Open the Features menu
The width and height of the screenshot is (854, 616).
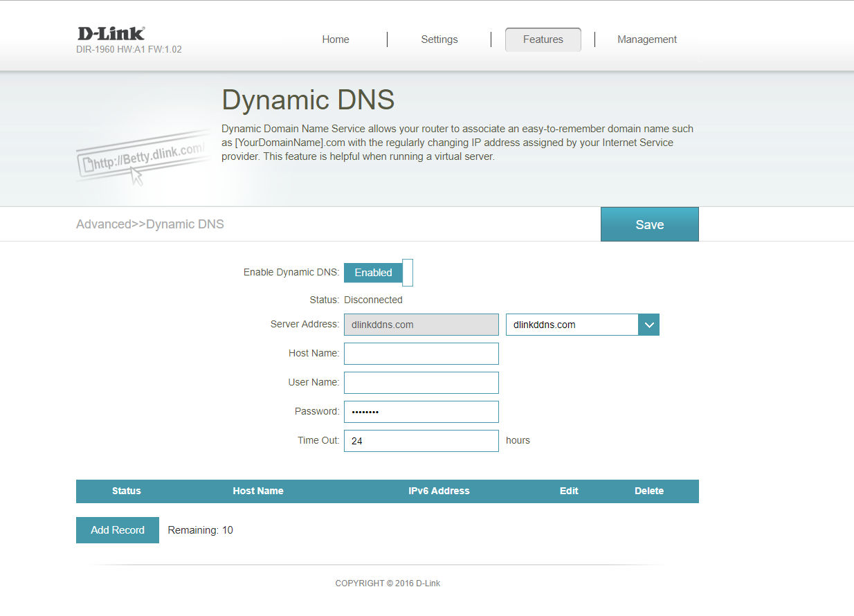pyautogui.click(x=543, y=39)
